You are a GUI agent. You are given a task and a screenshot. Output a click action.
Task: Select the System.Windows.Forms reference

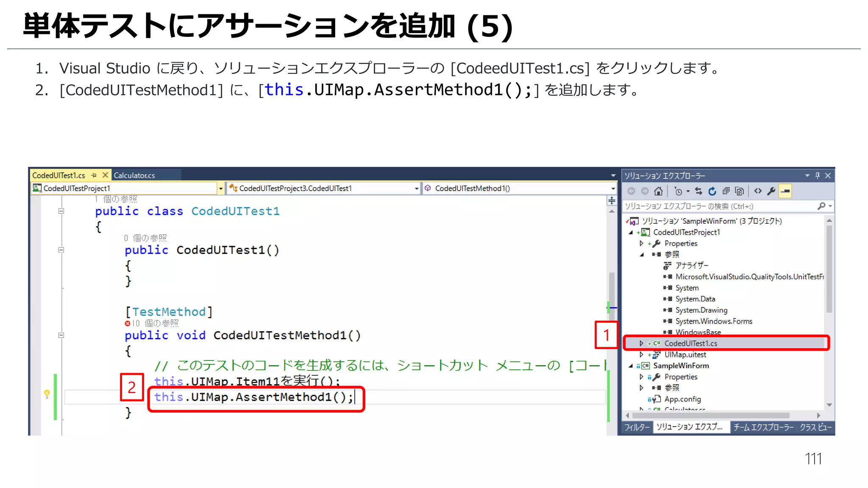point(714,321)
